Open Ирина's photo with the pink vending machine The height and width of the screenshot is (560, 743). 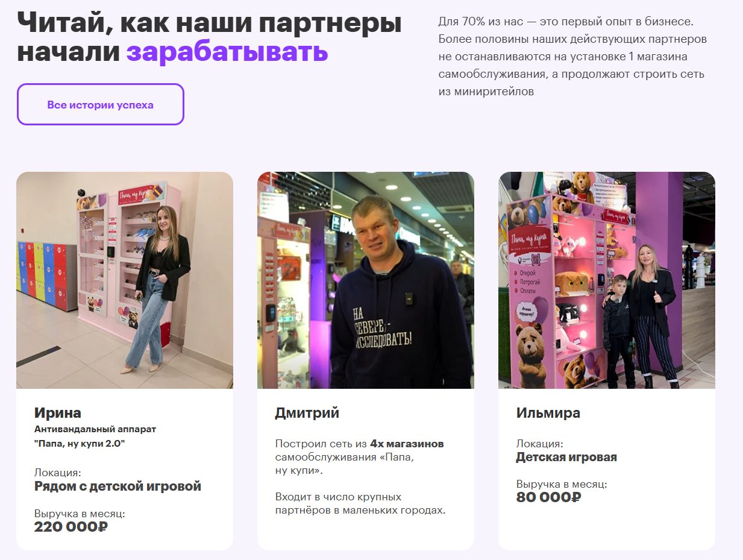(x=125, y=280)
